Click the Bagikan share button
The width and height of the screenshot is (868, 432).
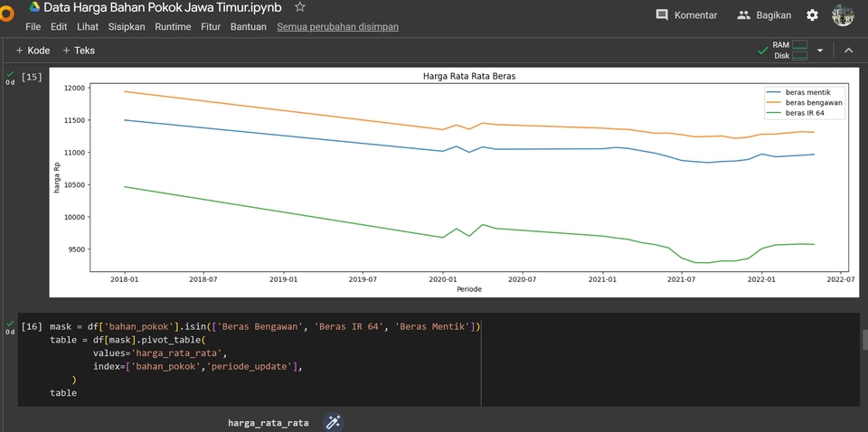[x=764, y=15]
